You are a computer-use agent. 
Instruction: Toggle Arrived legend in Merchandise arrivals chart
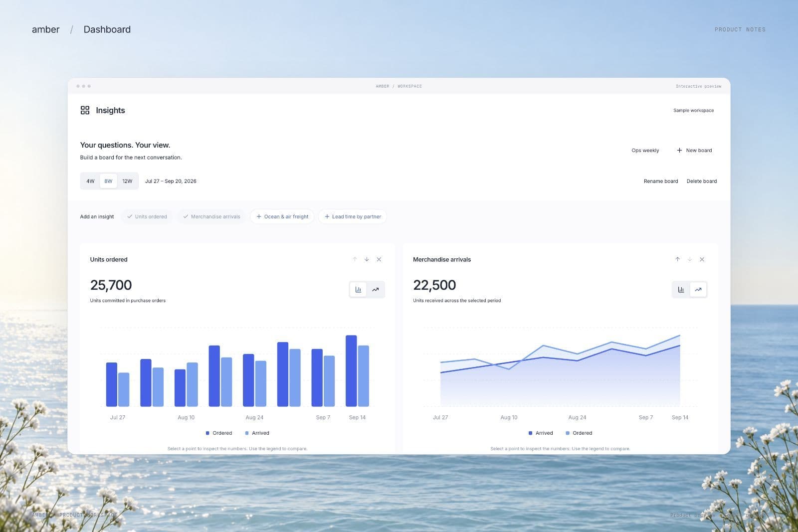pos(541,433)
